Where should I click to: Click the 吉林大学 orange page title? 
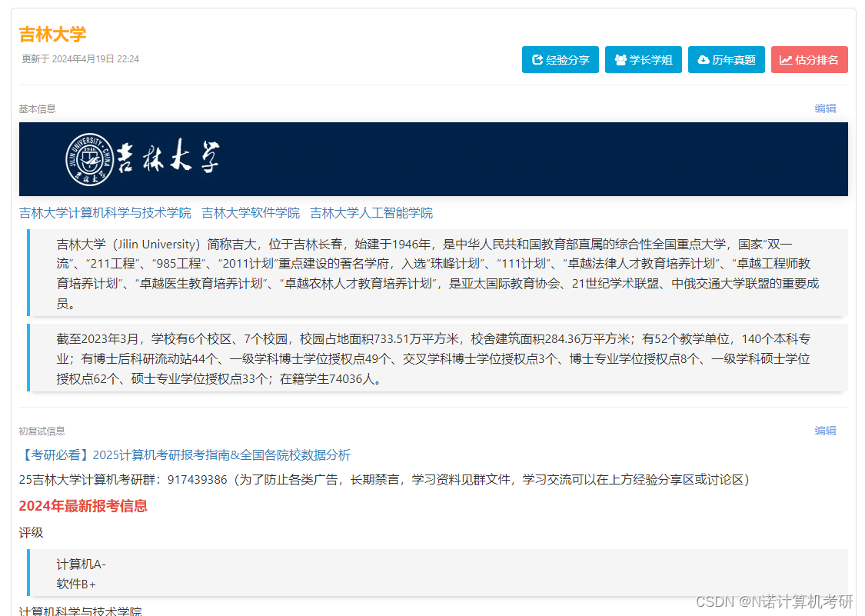pos(52,34)
